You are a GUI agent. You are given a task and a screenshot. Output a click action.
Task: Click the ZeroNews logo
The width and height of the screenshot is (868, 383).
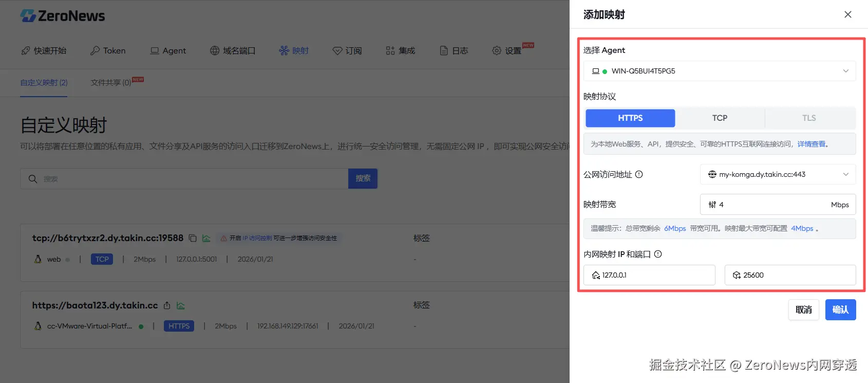(x=63, y=16)
